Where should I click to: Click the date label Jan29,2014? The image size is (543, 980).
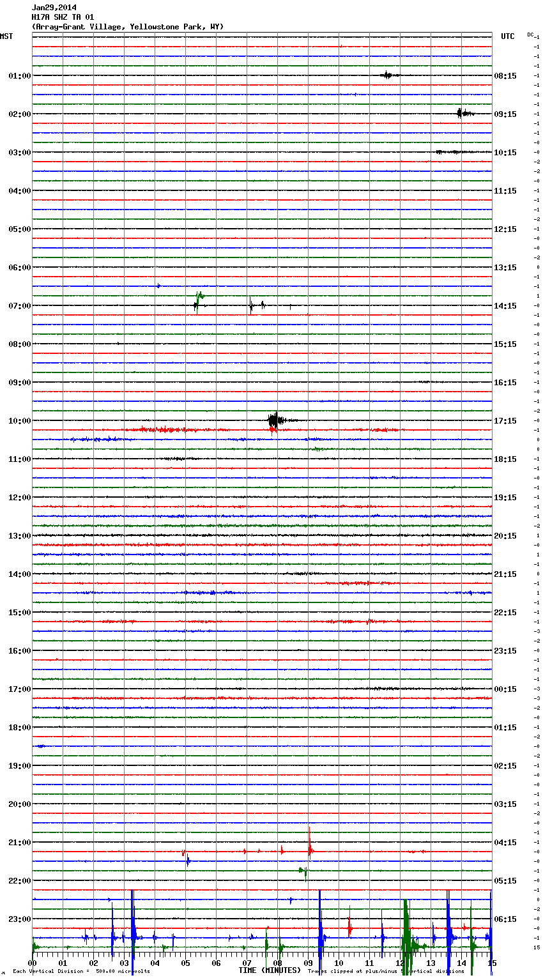pyautogui.click(x=54, y=8)
